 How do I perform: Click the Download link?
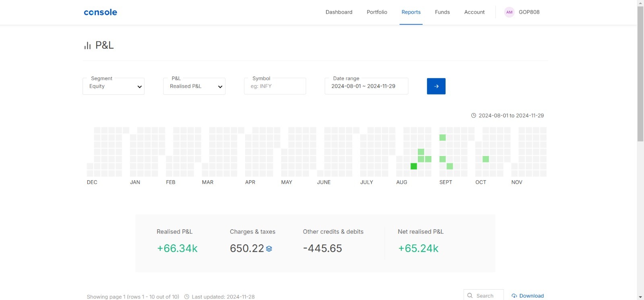point(531,296)
